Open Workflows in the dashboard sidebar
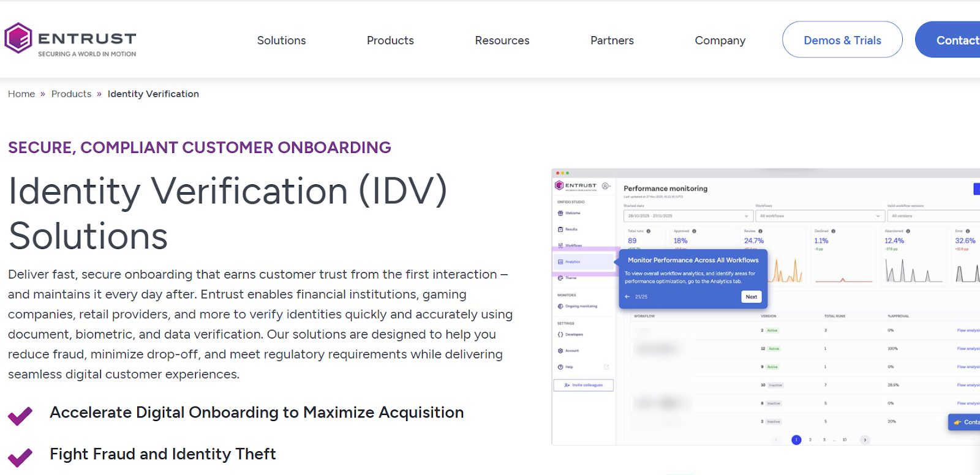Image resolution: width=980 pixels, height=475 pixels. tap(570, 245)
